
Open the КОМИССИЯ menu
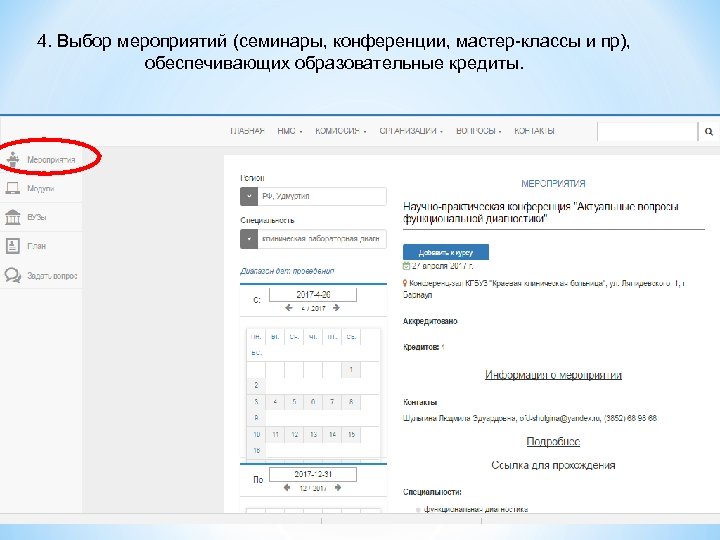(x=340, y=131)
